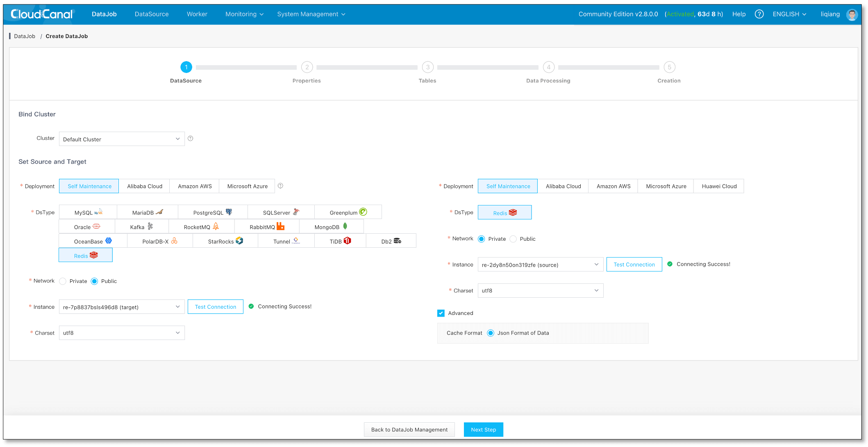
Task: Click step 2 Properties in progress bar
Action: [307, 67]
